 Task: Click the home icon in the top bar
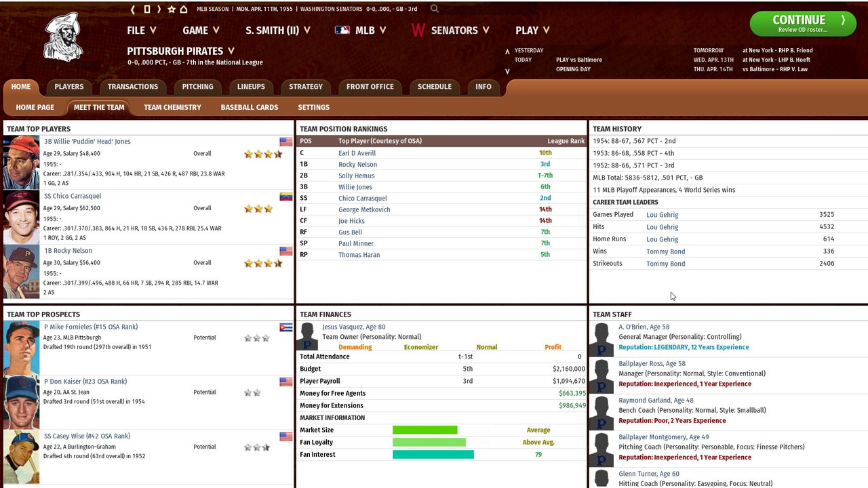[x=183, y=9]
